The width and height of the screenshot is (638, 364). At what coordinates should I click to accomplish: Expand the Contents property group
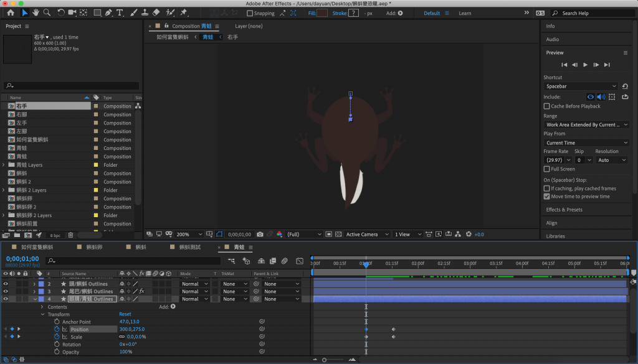click(42, 307)
